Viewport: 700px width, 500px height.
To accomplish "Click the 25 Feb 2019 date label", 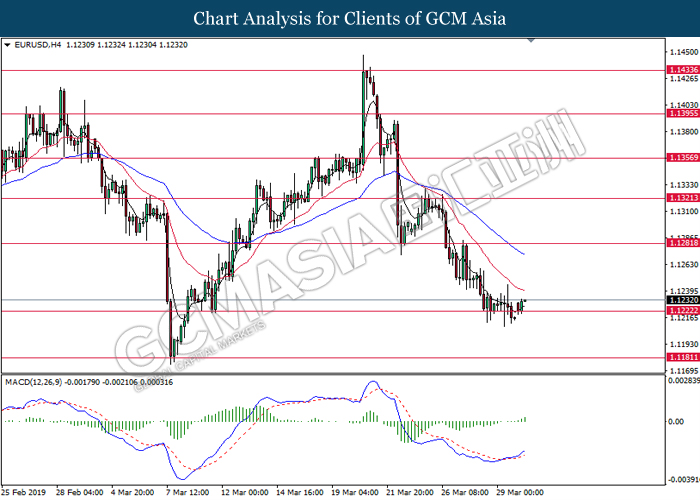I will [x=24, y=492].
